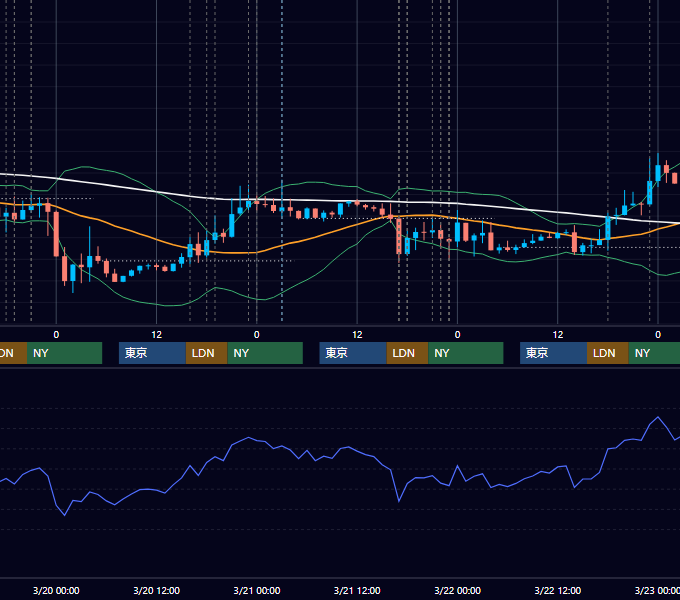Click the hour label 0 above 3/22 00:00
This screenshot has height=600, width=680.
point(458,335)
